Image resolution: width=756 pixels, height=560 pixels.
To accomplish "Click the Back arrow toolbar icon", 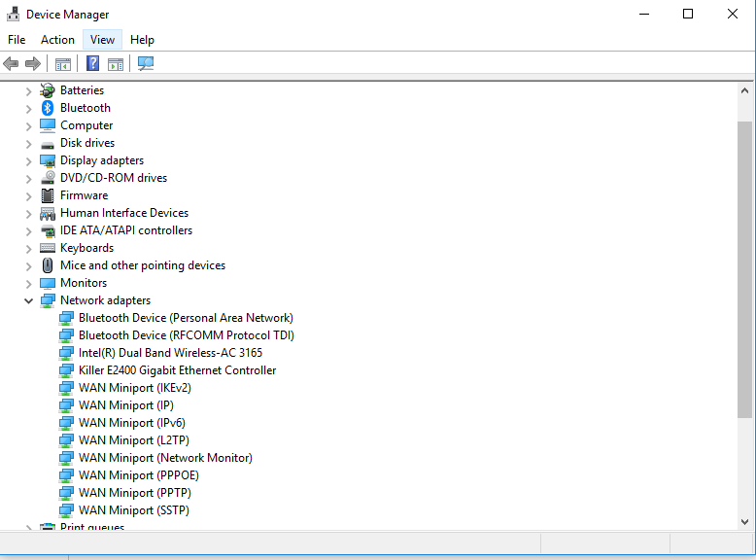I will tap(11, 63).
